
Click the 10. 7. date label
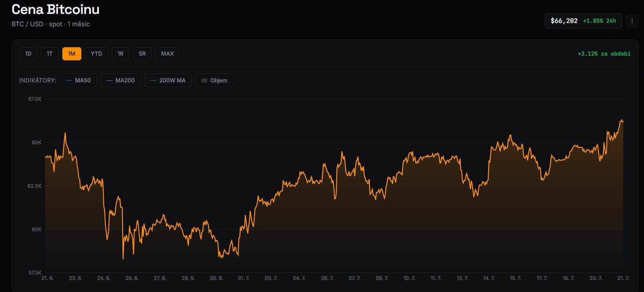[409, 278]
